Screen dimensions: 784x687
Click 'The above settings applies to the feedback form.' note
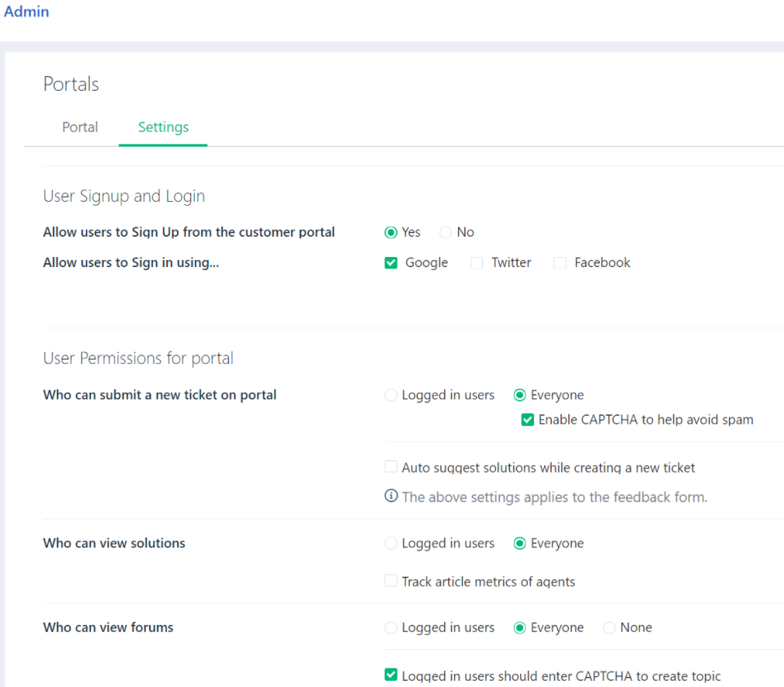point(554,497)
